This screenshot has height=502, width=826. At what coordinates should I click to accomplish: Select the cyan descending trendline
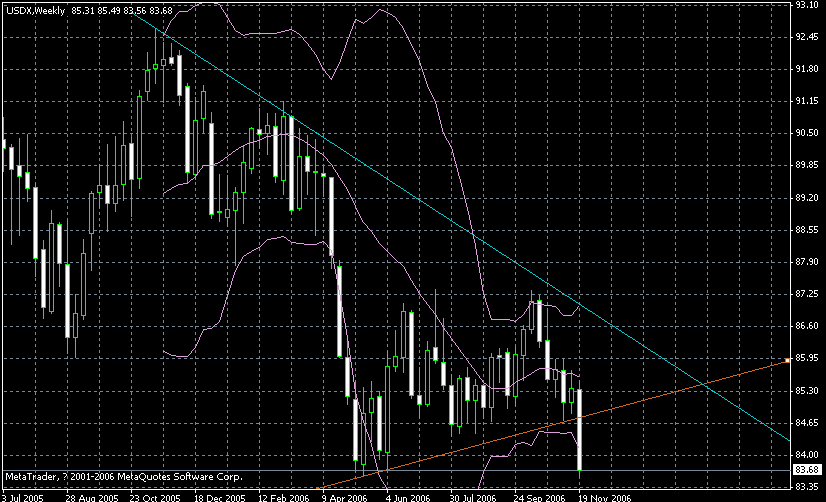pyautogui.click(x=461, y=227)
